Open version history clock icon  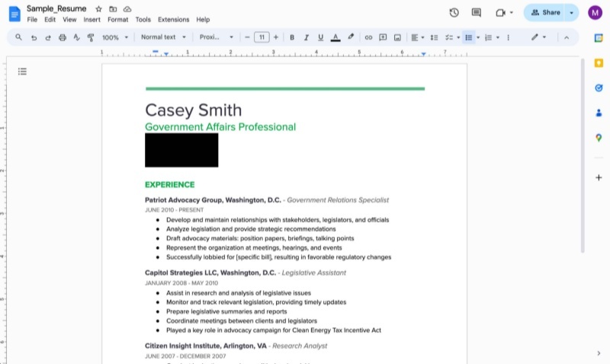click(454, 12)
